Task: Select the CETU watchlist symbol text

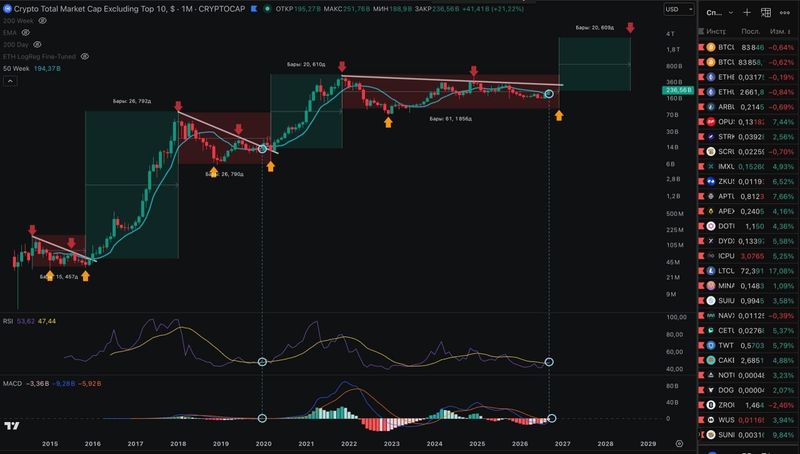Action: pyautogui.click(x=726, y=331)
